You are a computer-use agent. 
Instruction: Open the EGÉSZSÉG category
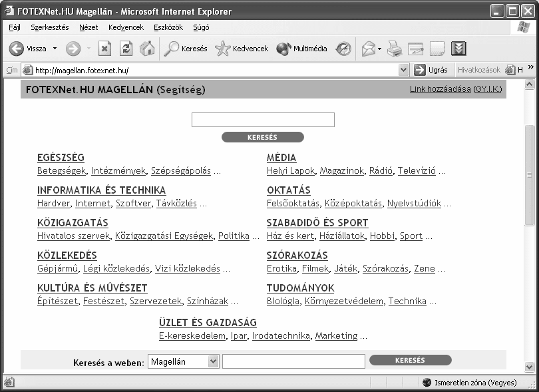(61, 158)
